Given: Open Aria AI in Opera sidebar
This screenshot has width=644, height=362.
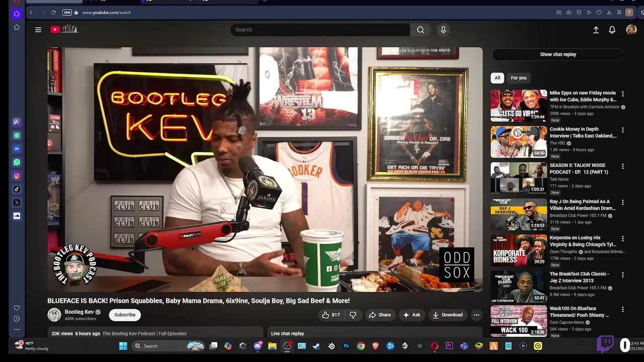Looking at the screenshot, I should tap(17, 122).
